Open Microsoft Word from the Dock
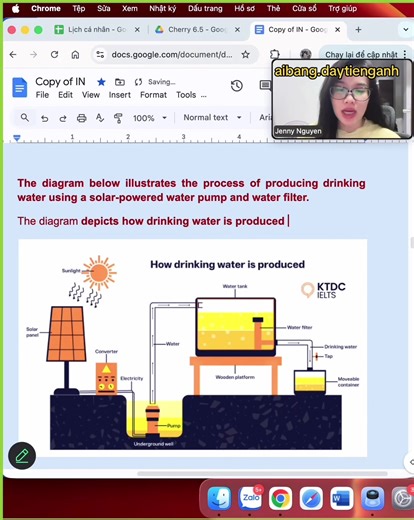The height and width of the screenshot is (520, 414). point(342,499)
